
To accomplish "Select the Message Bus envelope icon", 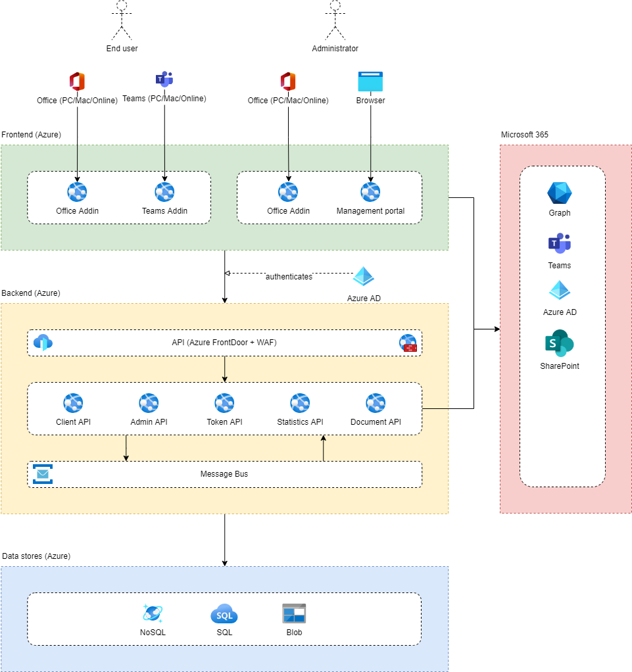I will [x=43, y=474].
